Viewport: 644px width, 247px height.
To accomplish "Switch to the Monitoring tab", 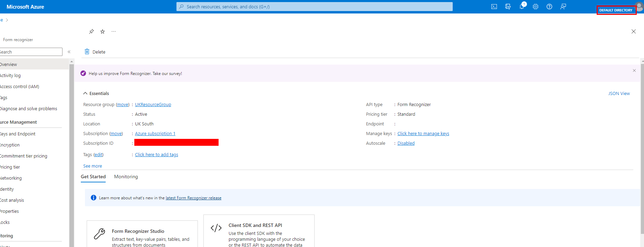I will (x=126, y=177).
